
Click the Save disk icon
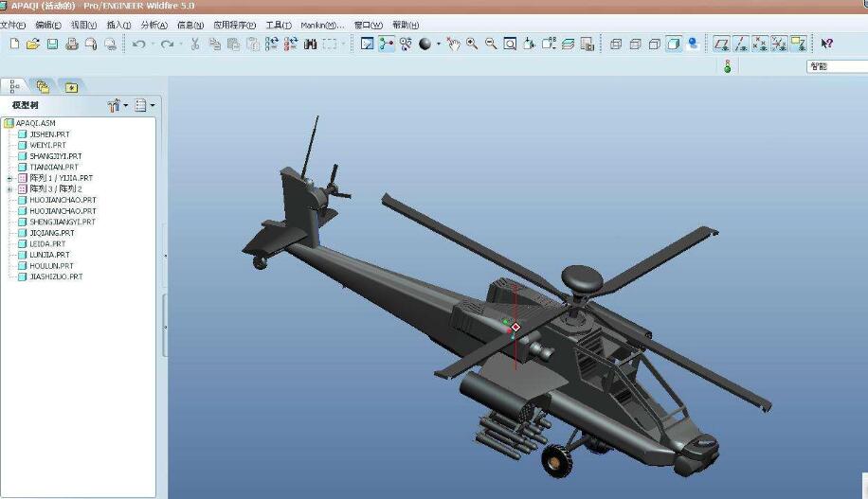click(52, 44)
